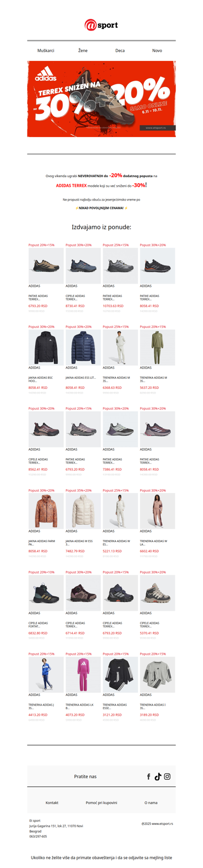This screenshot has height=868, width=203.
Task: Open the O nama footer link
Action: click(x=151, y=803)
